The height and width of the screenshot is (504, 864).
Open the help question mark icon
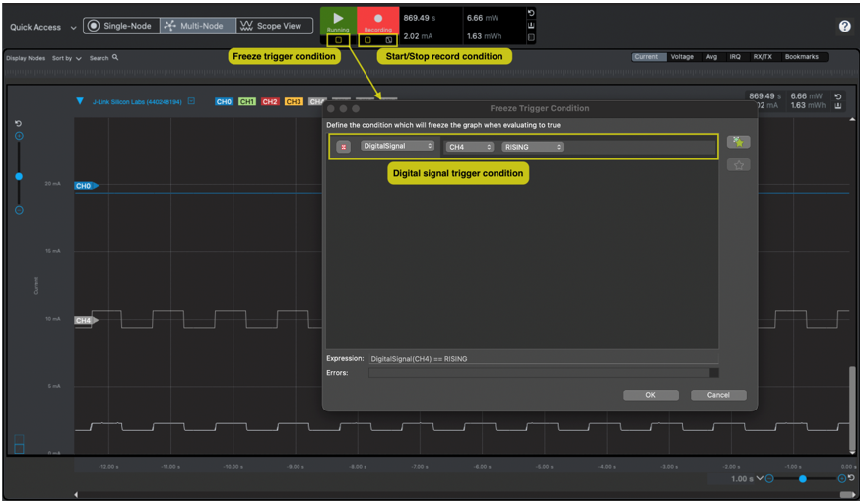(x=844, y=27)
